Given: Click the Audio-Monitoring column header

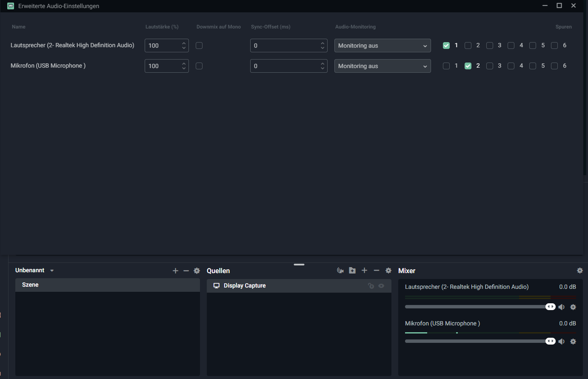Looking at the screenshot, I should click(355, 27).
